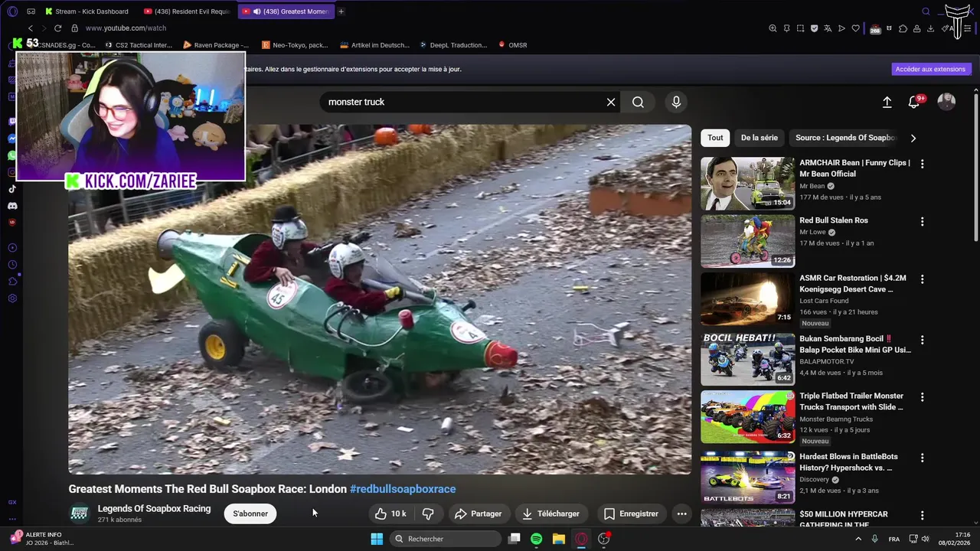This screenshot has height=551, width=980.
Task: Open options for Triple Flatbed Trailer video
Action: pyautogui.click(x=922, y=397)
